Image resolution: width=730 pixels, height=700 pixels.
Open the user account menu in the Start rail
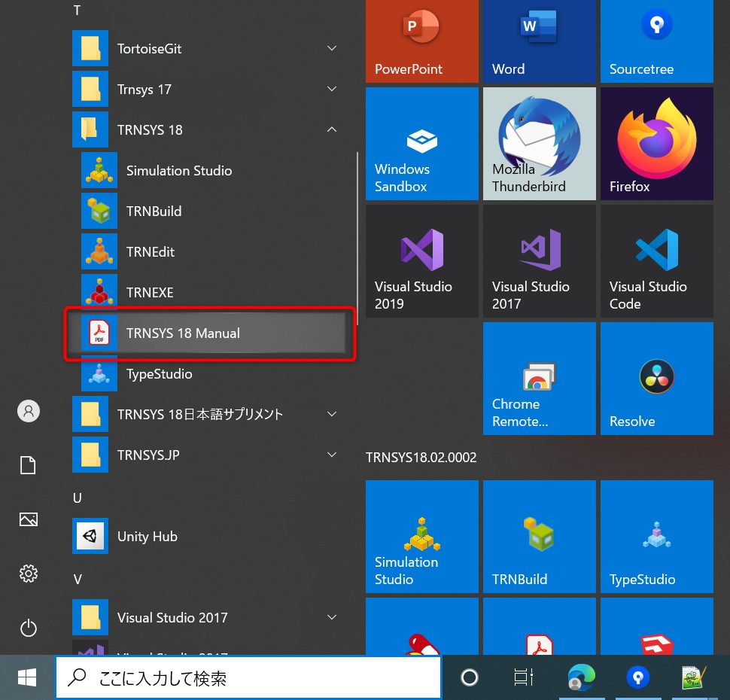pos(29,411)
